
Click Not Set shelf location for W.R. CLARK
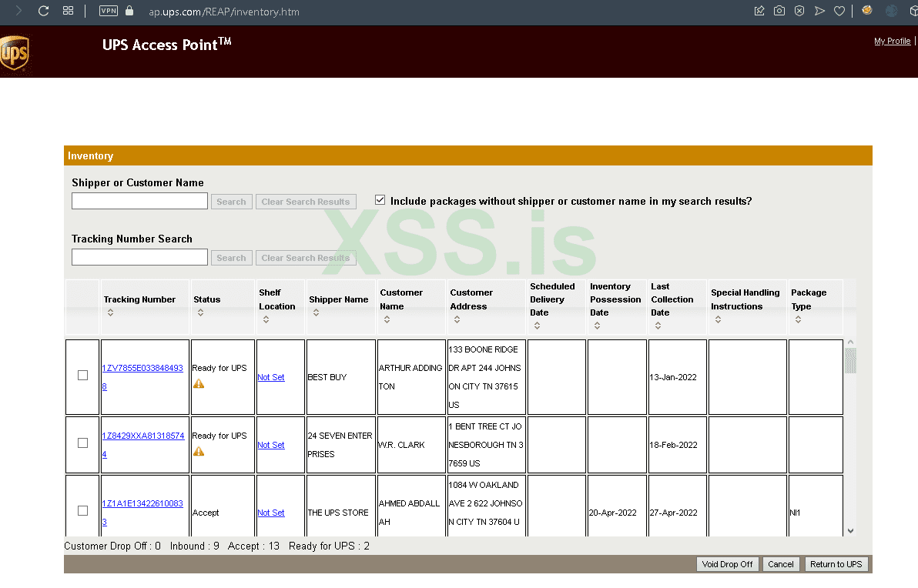click(271, 446)
